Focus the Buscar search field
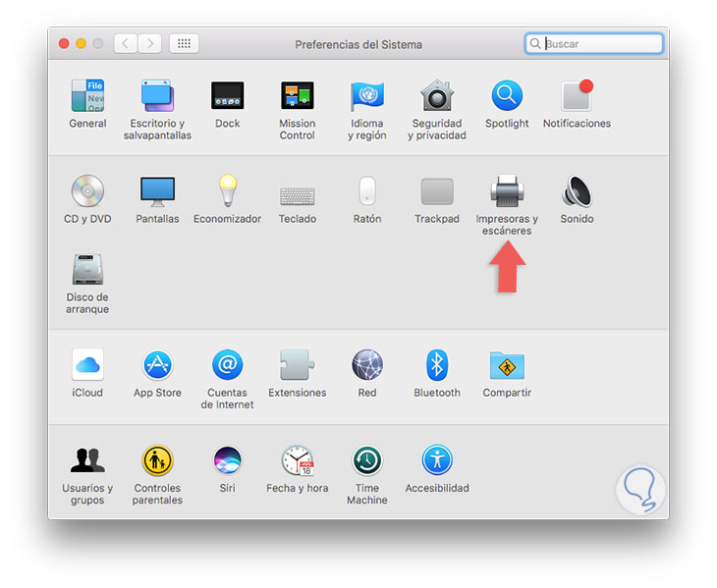The image size is (717, 588). (593, 44)
